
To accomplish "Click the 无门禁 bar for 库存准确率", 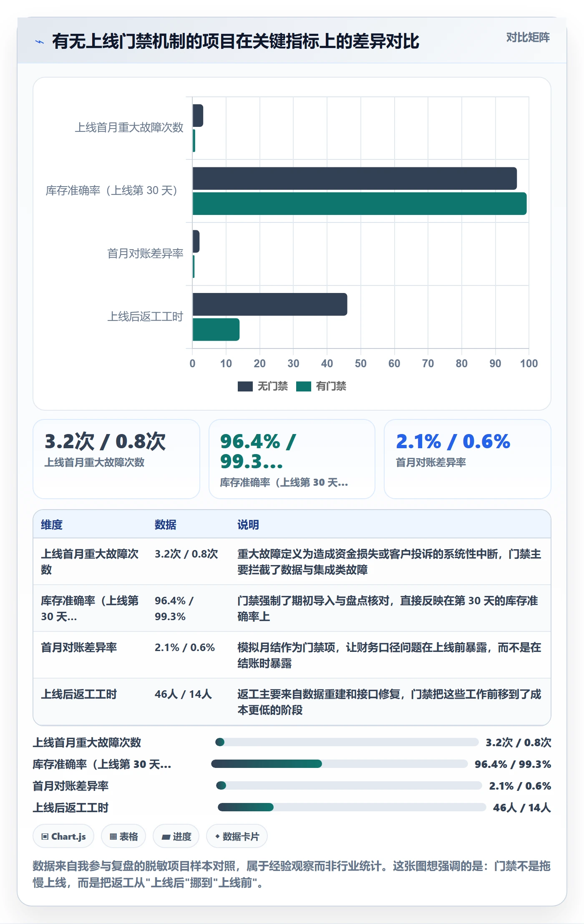I will pyautogui.click(x=355, y=179).
